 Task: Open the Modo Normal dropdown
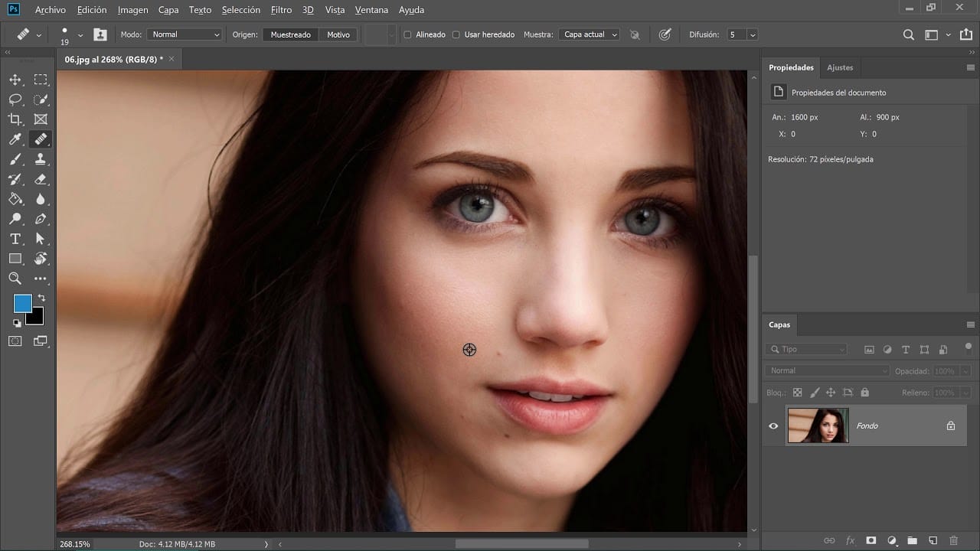[185, 34]
